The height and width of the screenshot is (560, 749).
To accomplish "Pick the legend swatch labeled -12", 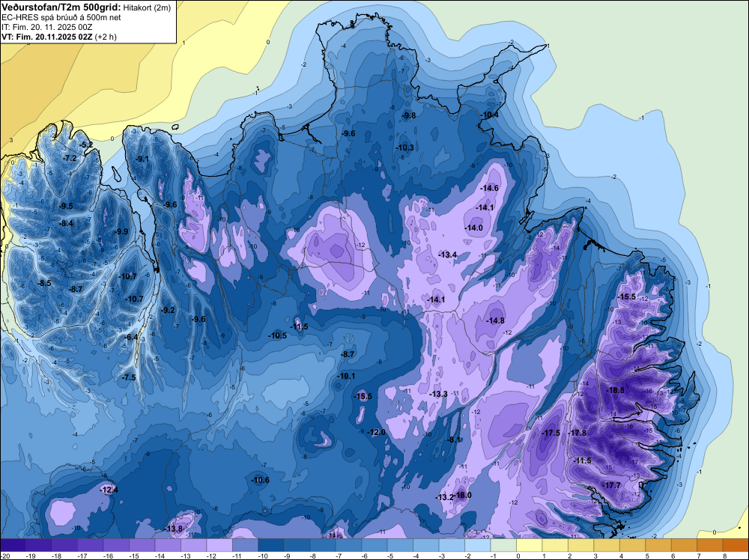I will [219, 545].
